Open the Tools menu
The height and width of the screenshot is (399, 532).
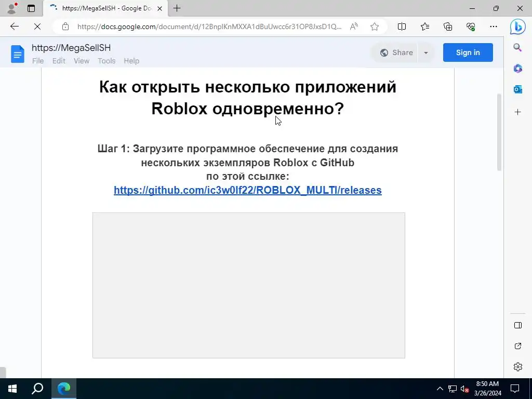(x=107, y=61)
